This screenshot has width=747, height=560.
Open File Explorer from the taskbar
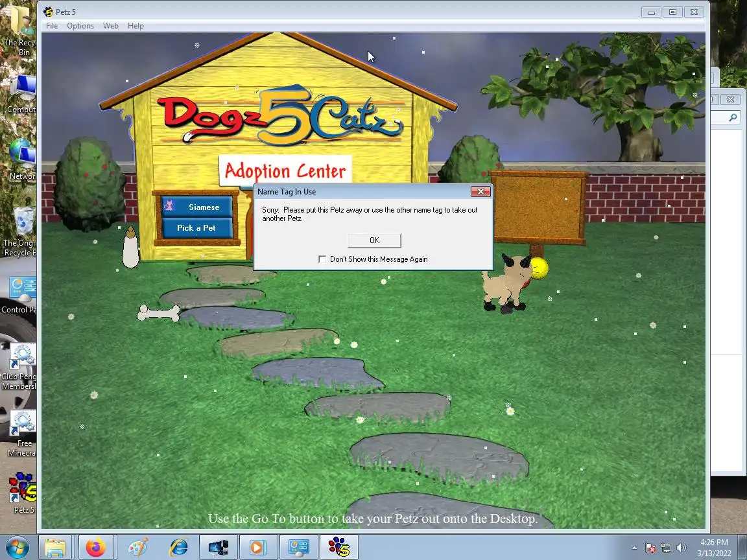tap(54, 548)
